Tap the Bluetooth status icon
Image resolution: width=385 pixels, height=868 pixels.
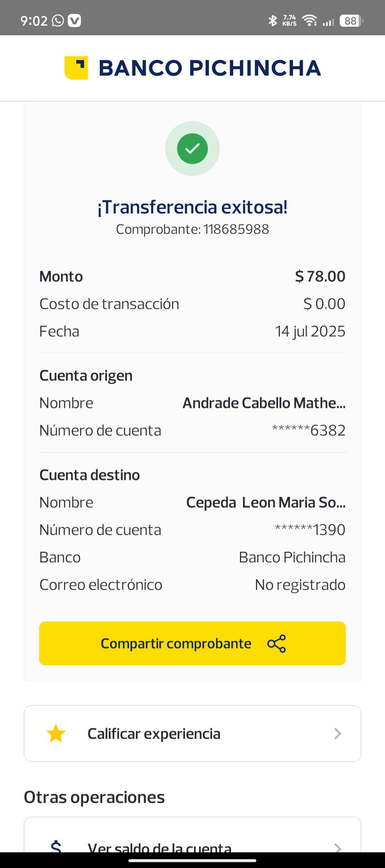click(x=273, y=21)
